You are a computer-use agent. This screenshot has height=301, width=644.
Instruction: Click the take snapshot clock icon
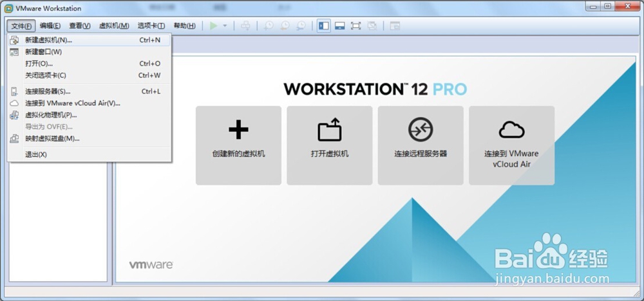pos(268,26)
